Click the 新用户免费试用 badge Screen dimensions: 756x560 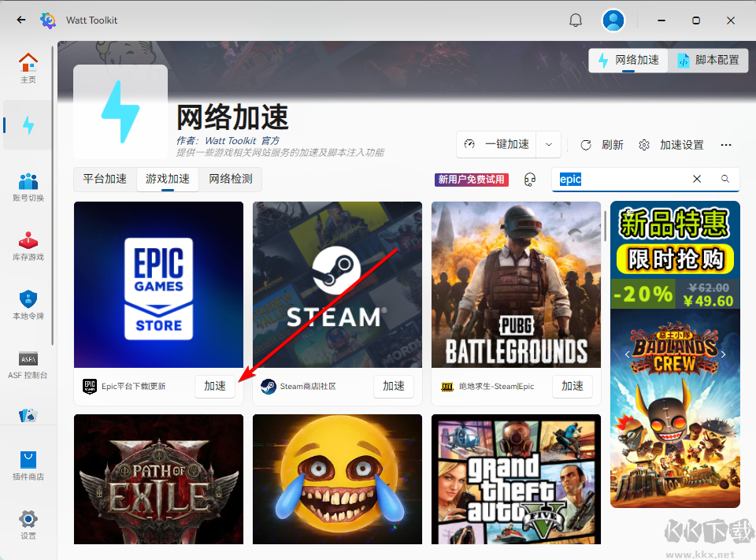click(471, 180)
